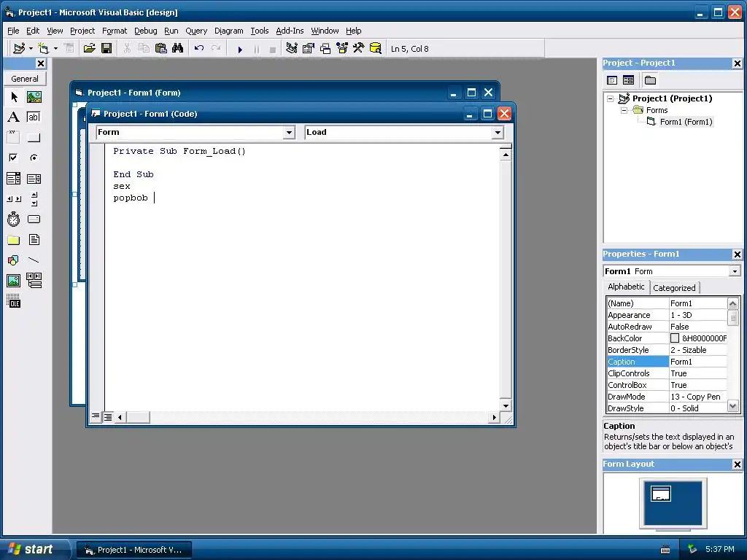Select the Frame control tool
The image size is (747, 560).
pyautogui.click(x=14, y=138)
